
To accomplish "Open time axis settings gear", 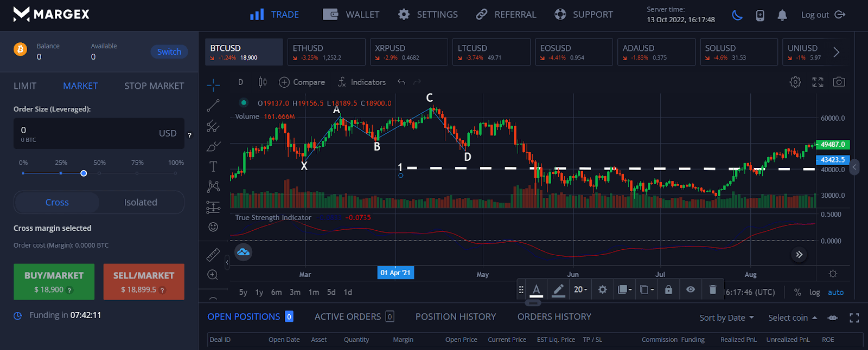I will (833, 274).
